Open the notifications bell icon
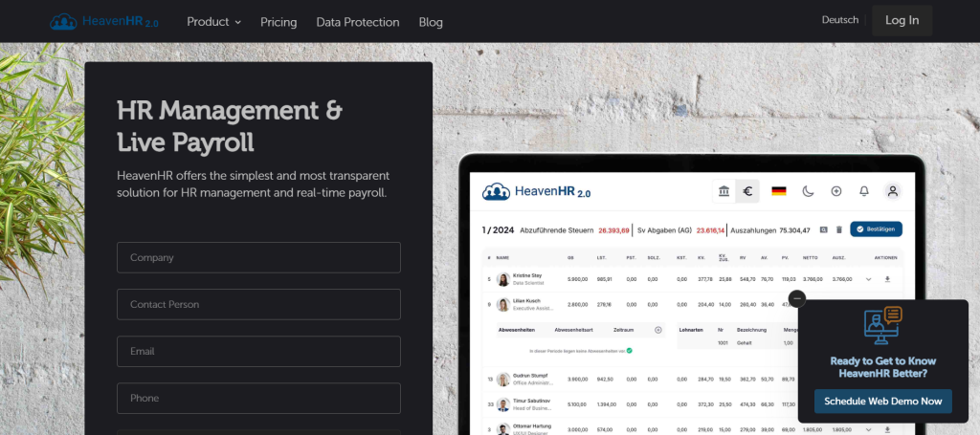 click(864, 191)
